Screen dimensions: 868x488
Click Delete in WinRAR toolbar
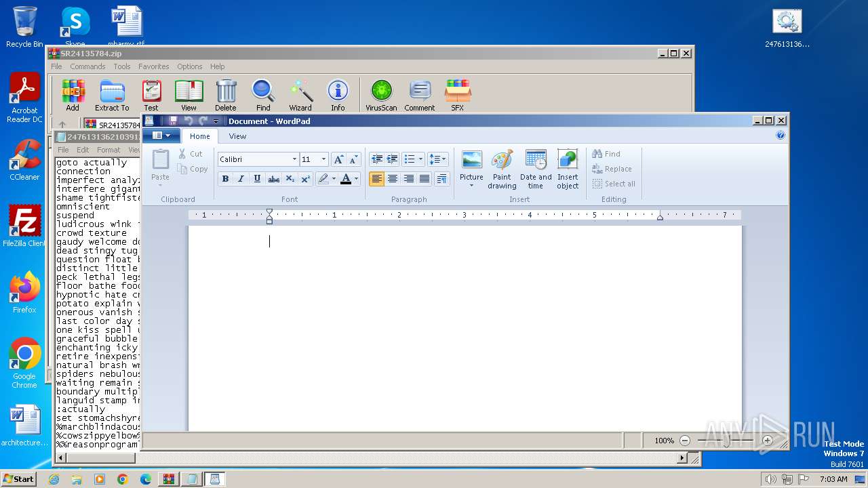click(x=226, y=95)
